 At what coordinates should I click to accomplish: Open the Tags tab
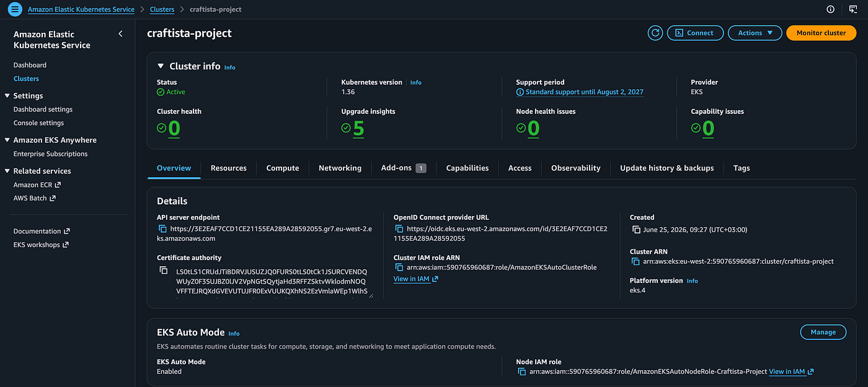click(x=742, y=168)
